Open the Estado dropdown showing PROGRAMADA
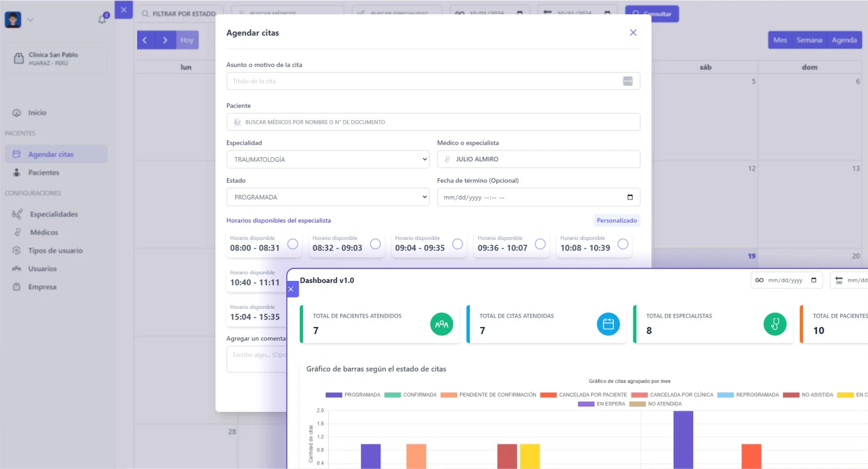This screenshot has height=469, width=868. 328,197
